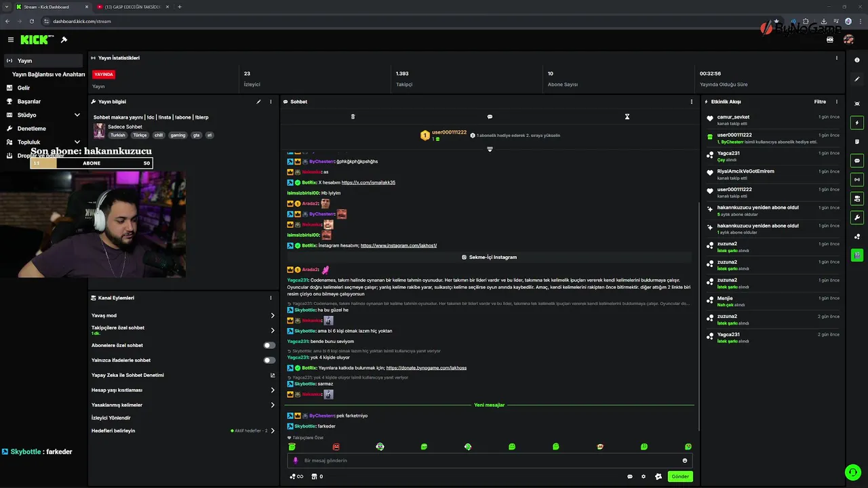This screenshot has height=488, width=868.
Task: Open Takipçilere özel sohbet chevron
Action: point(273,330)
